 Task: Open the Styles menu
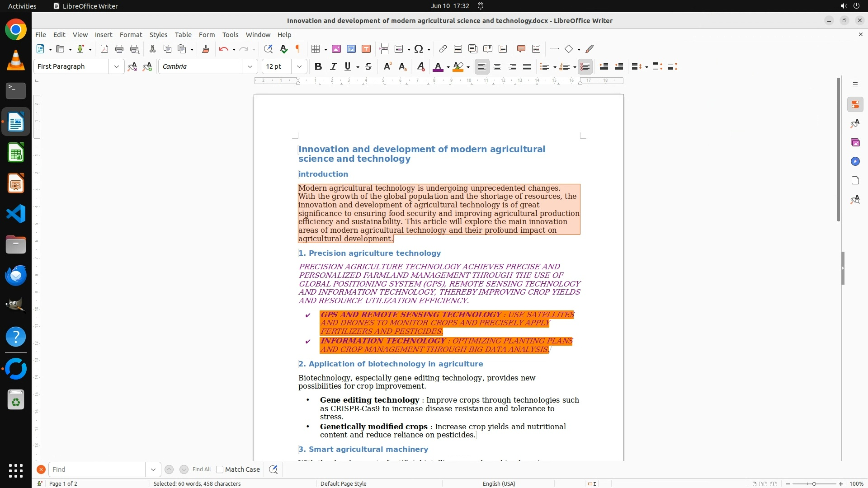(x=158, y=35)
